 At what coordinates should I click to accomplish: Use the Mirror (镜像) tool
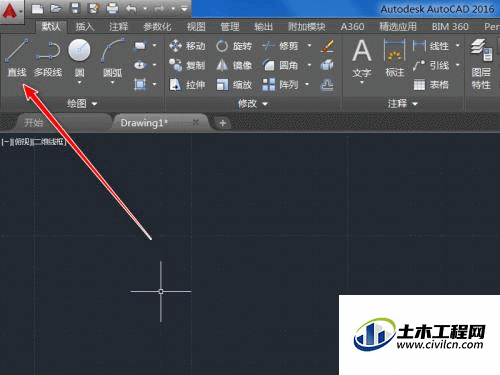point(234,65)
